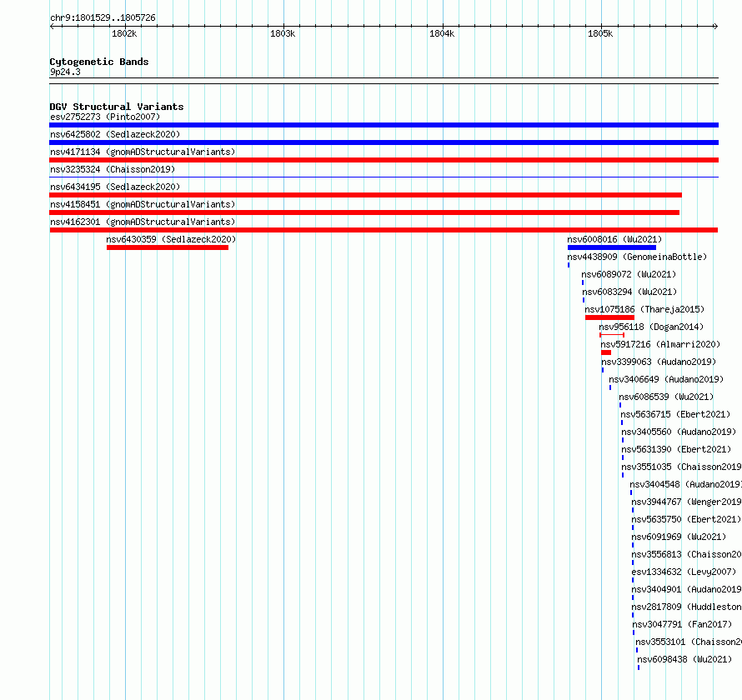
Task: Open nsv6091969 (Wu2021) label
Action: [679, 537]
